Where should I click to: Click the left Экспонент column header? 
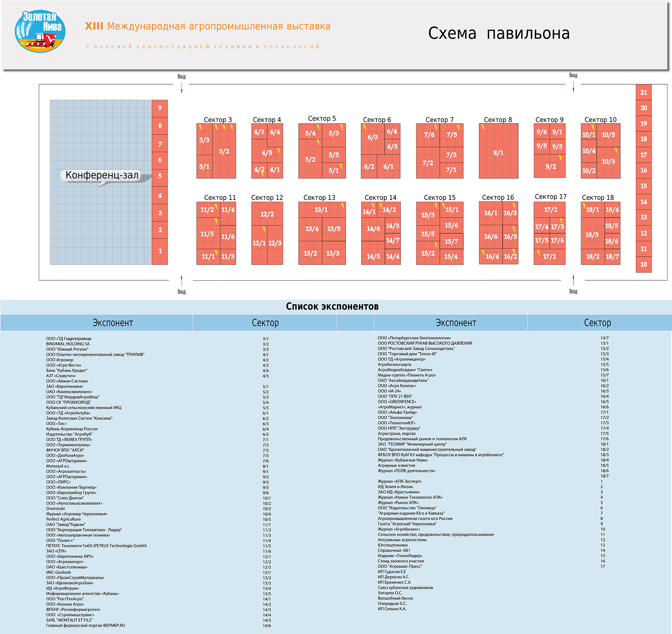tap(113, 323)
